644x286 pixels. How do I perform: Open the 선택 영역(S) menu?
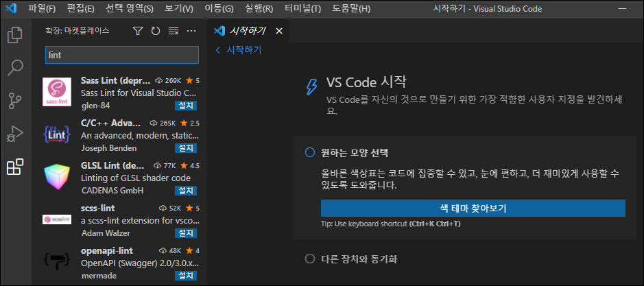(129, 9)
